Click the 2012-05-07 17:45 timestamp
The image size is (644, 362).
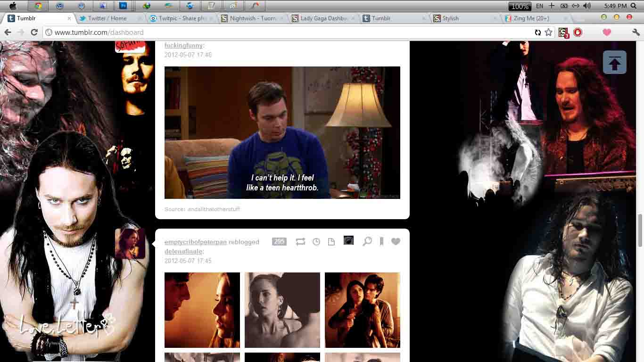[188, 261]
